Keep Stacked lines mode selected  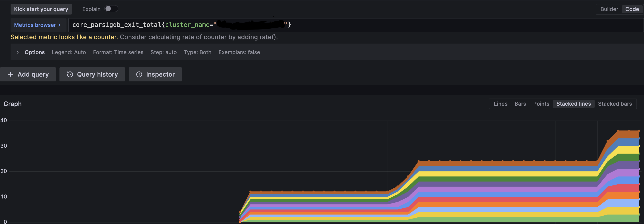pyautogui.click(x=574, y=104)
